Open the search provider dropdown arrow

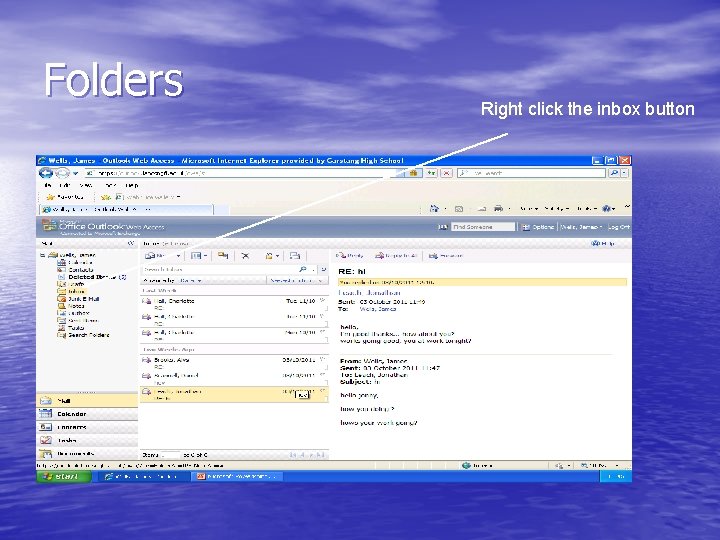tap(624, 173)
